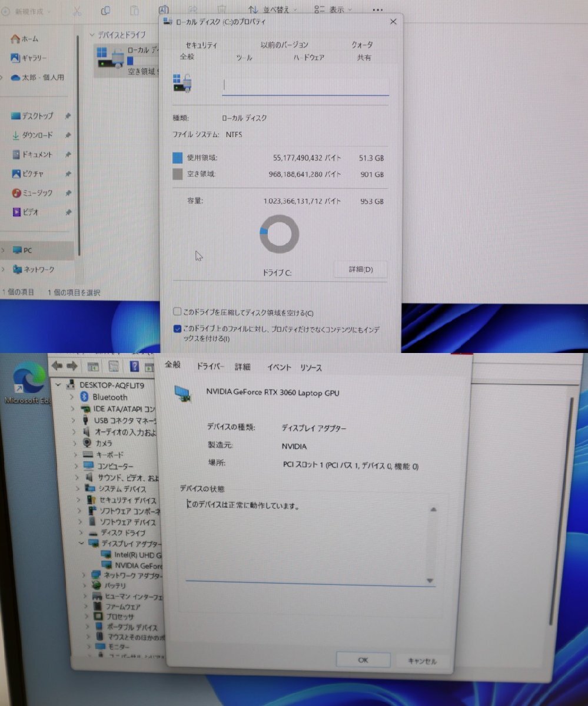Switch to the 共有 tab
The image size is (588, 706).
pos(364,58)
